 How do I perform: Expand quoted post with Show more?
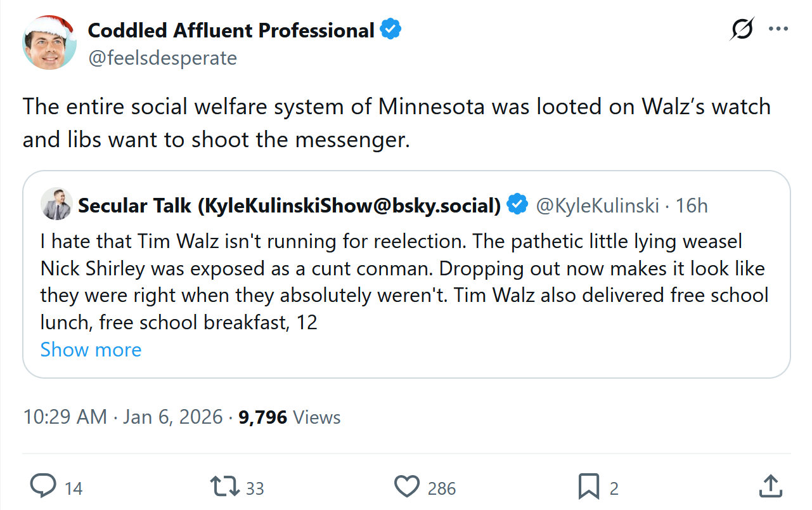[91, 350]
